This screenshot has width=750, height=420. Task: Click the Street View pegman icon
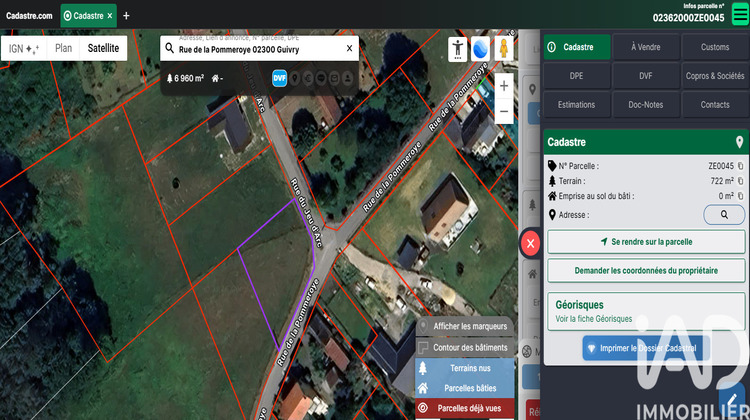pyautogui.click(x=505, y=48)
